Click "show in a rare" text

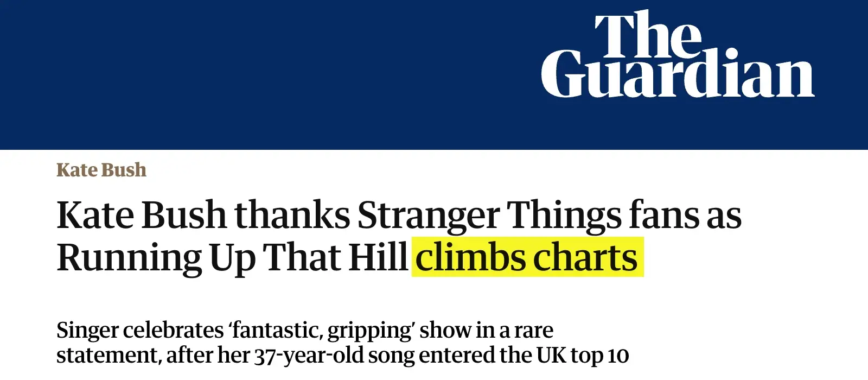click(486, 330)
